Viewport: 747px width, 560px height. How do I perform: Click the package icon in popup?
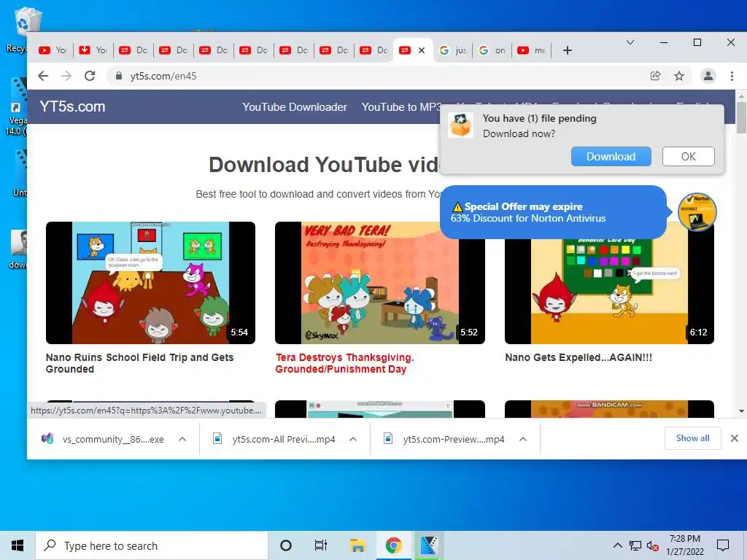[461, 125]
